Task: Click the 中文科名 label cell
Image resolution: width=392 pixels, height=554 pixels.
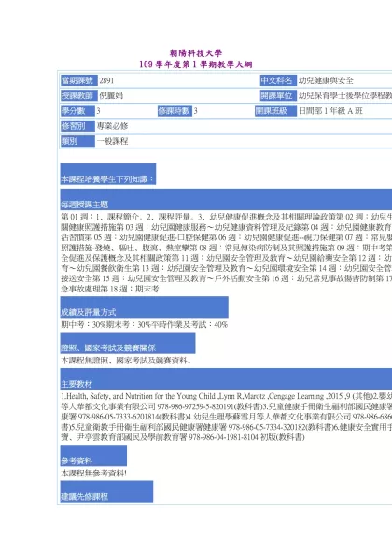Action: tap(278, 80)
